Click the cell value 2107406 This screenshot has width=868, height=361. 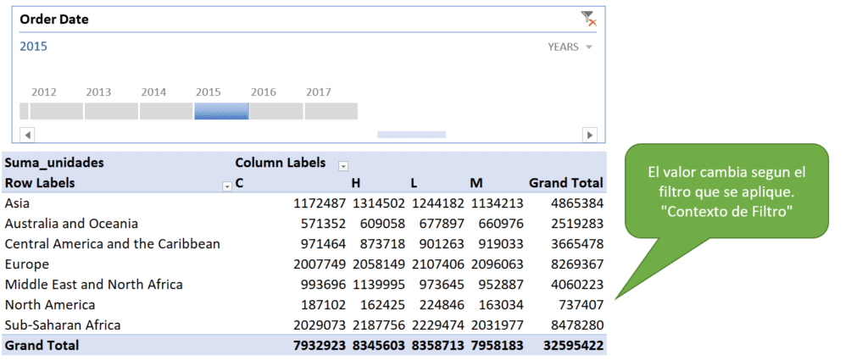click(x=437, y=264)
